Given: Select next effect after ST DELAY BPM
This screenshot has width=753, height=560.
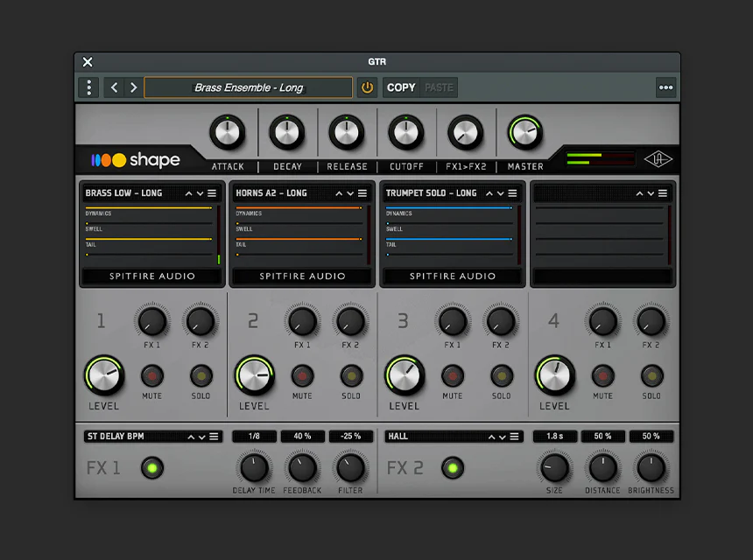Looking at the screenshot, I should coord(202,437).
